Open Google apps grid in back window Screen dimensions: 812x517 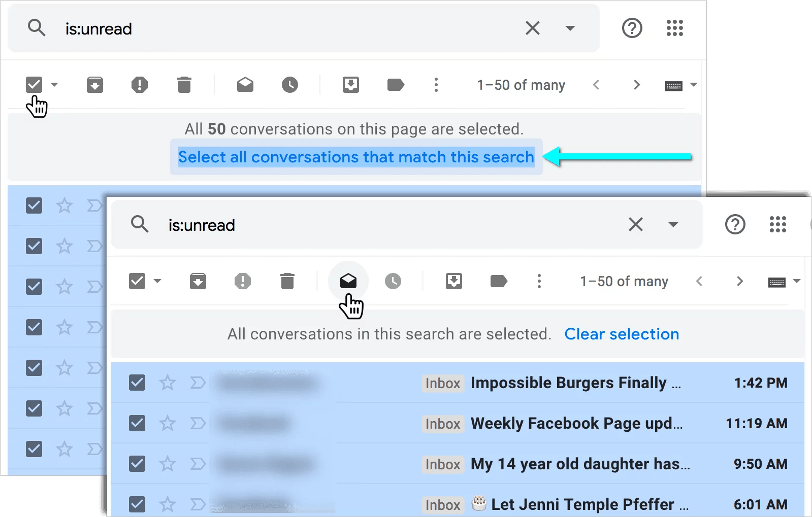[x=675, y=28]
